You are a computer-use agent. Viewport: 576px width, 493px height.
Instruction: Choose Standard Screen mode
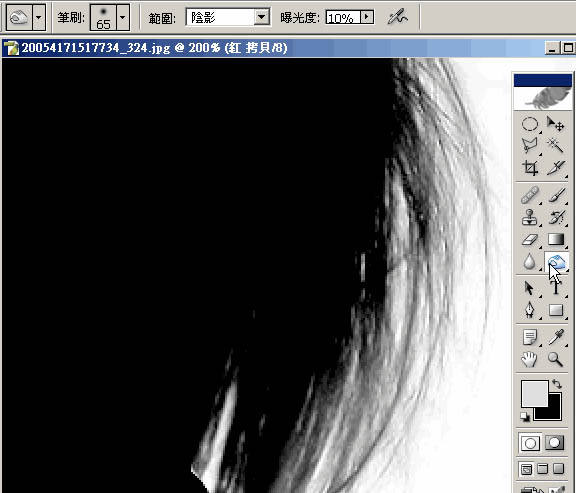(526, 469)
